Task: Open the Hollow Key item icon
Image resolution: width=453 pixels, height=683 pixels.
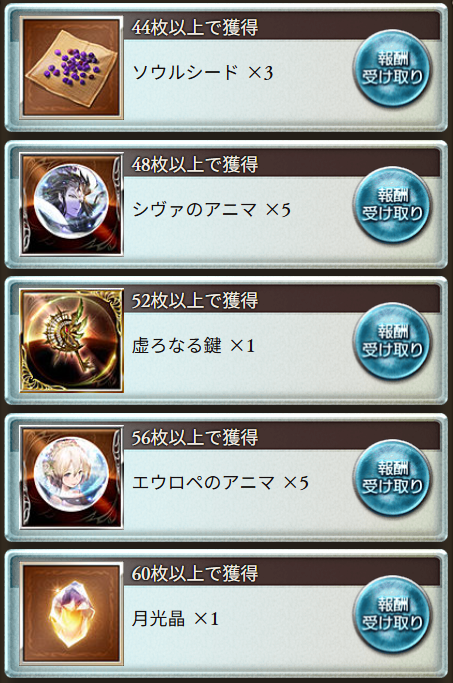Action: coord(71,341)
